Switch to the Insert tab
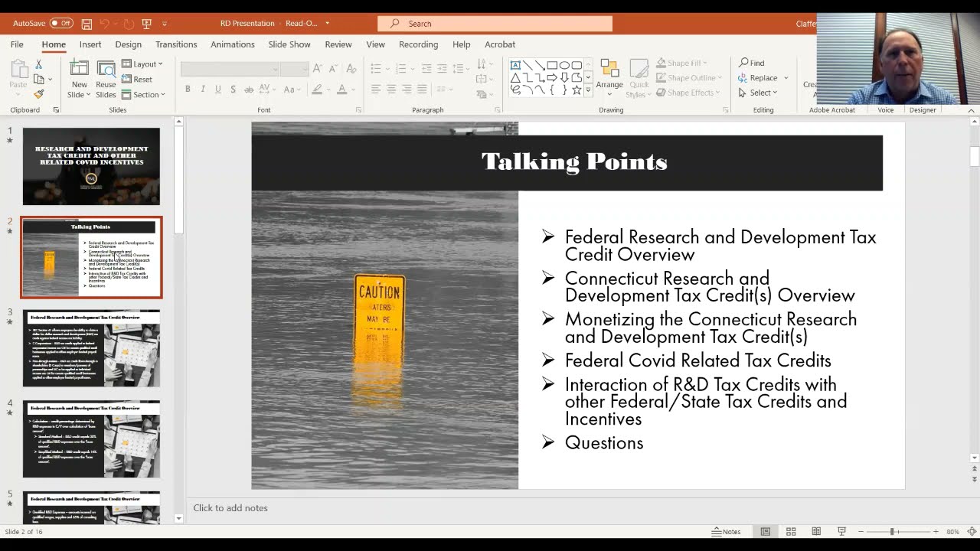This screenshot has width=980, height=551. point(90,44)
